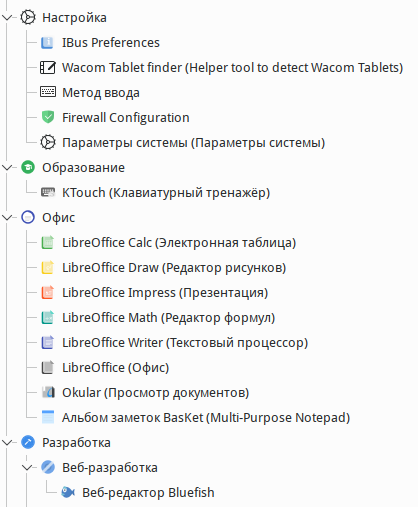
Task: Select LibreOffice Writer (Текстовый процессор) entry
Action: tap(185, 343)
